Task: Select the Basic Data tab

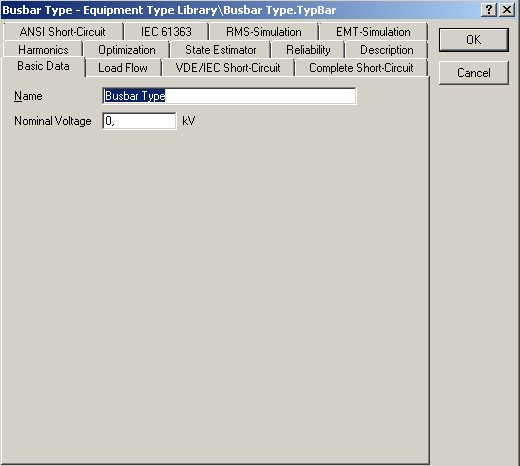Action: pos(43,66)
